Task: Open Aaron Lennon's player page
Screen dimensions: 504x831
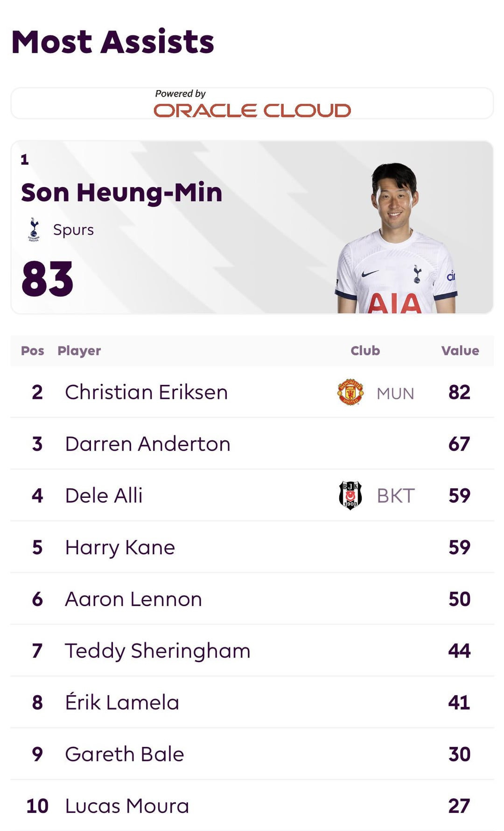Action: [133, 599]
